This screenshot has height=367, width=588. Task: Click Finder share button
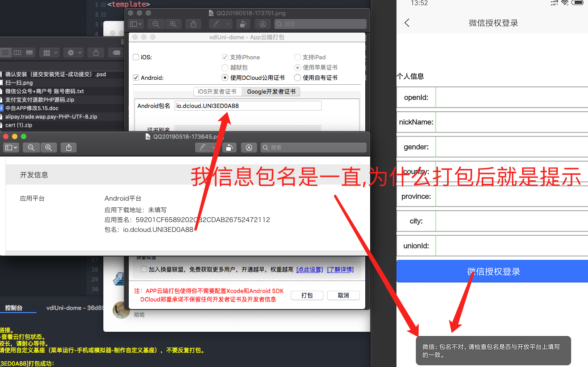tap(96, 53)
